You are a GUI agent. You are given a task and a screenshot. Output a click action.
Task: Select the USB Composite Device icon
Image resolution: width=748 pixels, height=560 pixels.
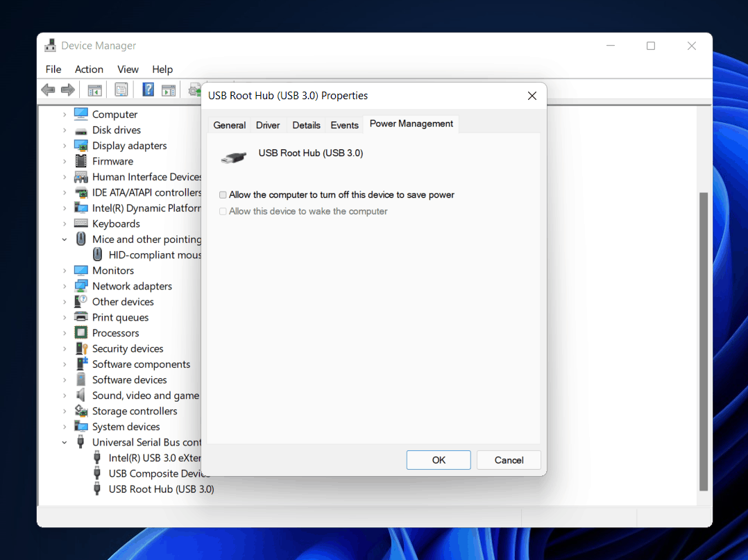[x=97, y=473]
